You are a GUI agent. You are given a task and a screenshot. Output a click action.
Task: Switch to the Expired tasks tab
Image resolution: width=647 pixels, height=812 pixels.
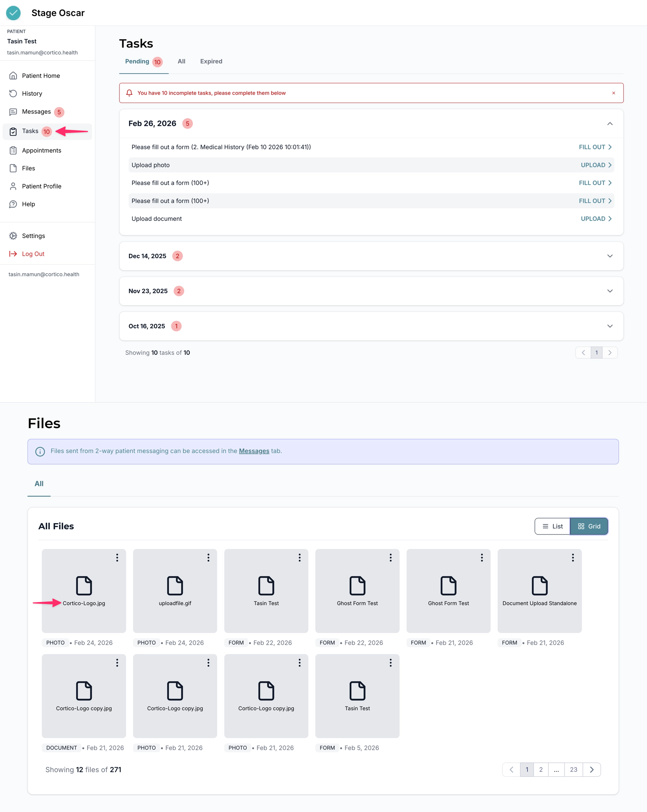pos(211,61)
